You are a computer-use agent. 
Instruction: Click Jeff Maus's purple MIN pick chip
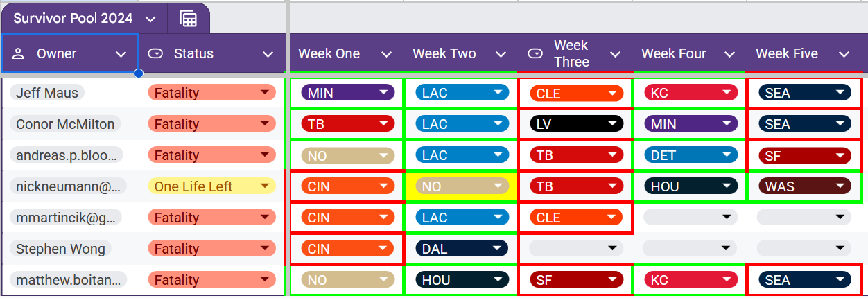pos(347,93)
